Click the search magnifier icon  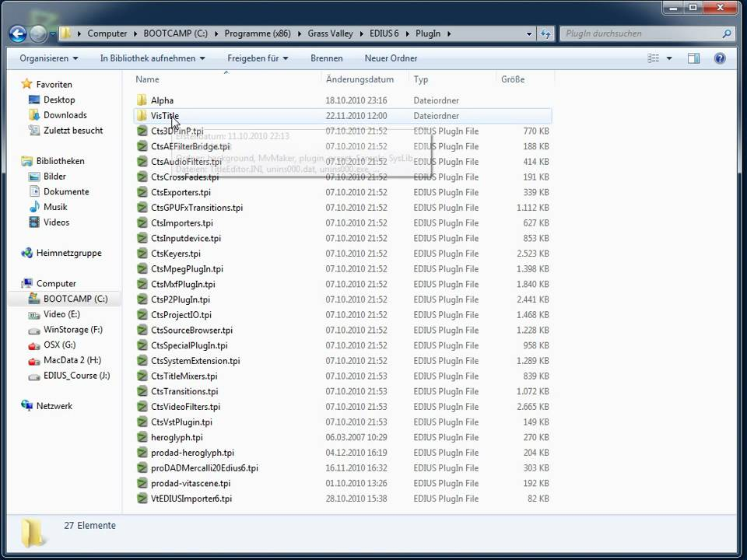point(727,33)
